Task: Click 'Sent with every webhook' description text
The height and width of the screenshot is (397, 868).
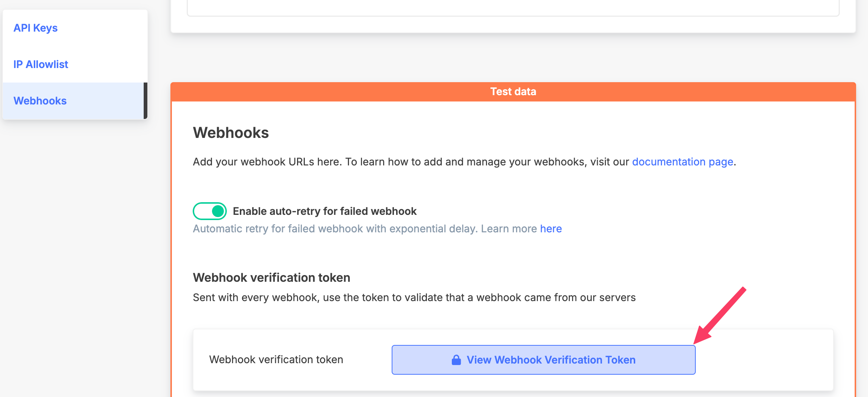Action: click(414, 297)
